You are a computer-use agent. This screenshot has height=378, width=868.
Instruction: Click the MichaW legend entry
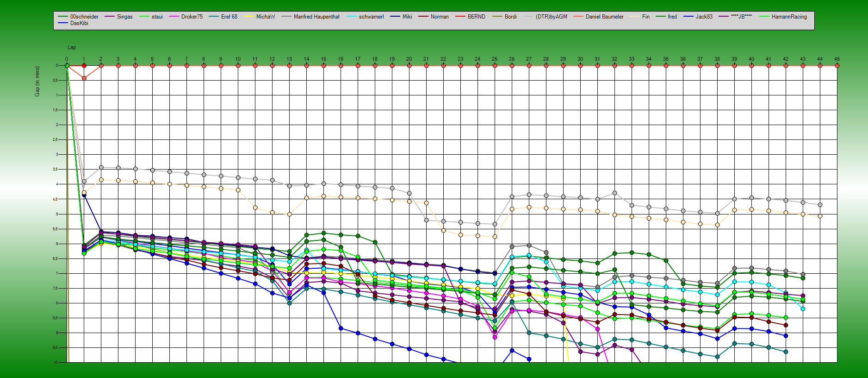click(x=260, y=17)
